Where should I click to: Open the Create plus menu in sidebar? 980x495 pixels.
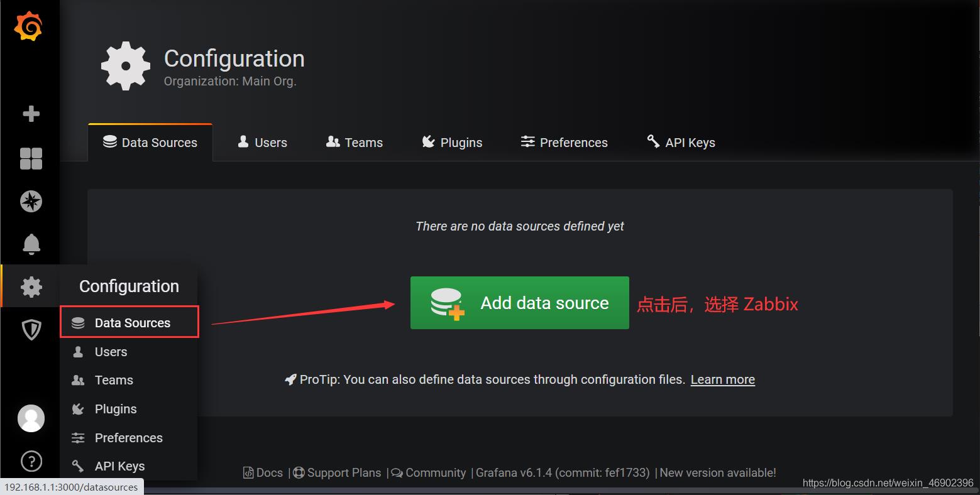31,114
